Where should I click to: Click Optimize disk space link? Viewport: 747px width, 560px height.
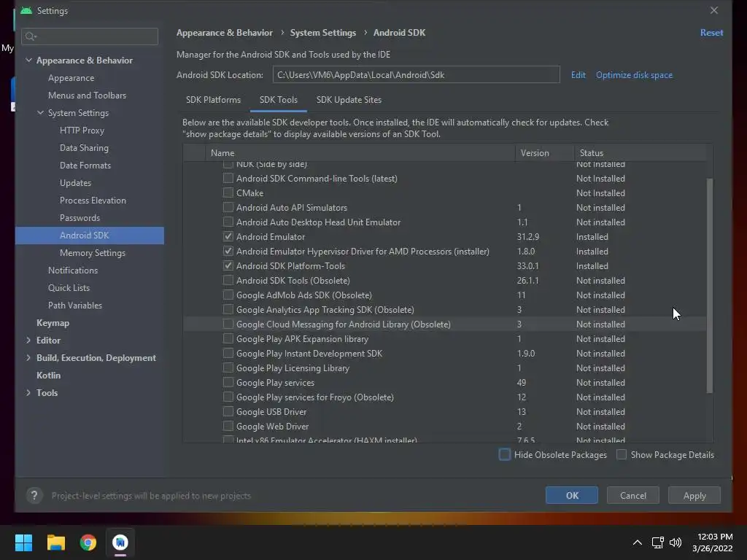634,75
